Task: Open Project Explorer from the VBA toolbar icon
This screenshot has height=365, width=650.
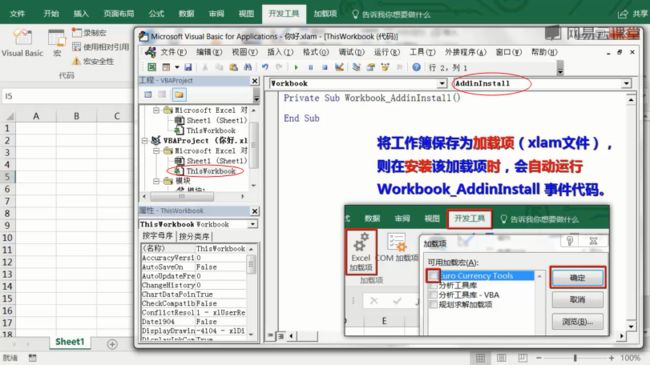Action: click(356, 67)
